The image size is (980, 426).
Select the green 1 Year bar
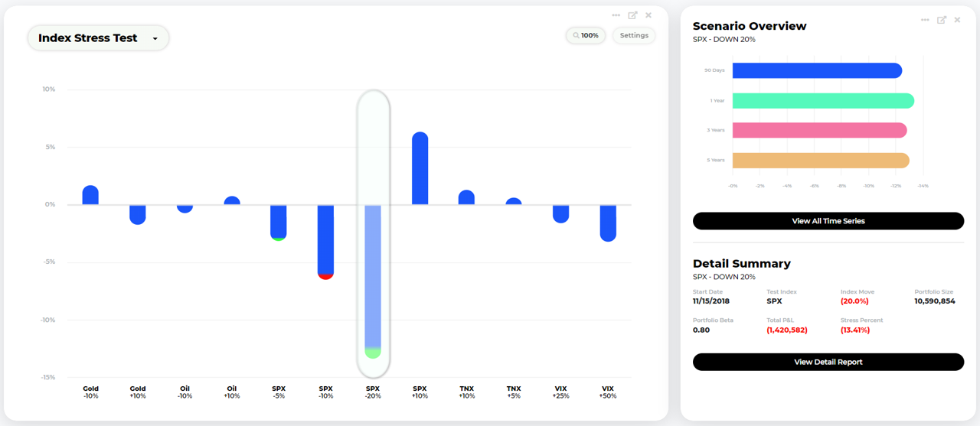tap(823, 101)
